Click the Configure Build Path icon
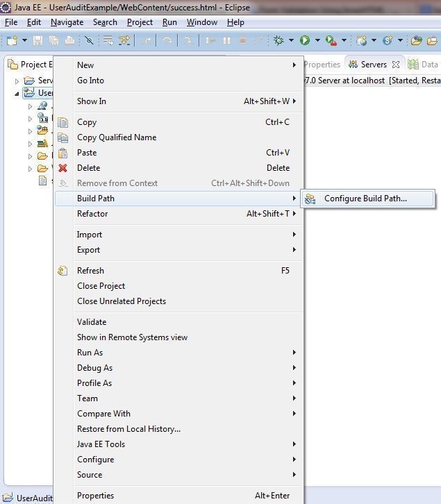This screenshot has width=441, height=504. [x=310, y=199]
